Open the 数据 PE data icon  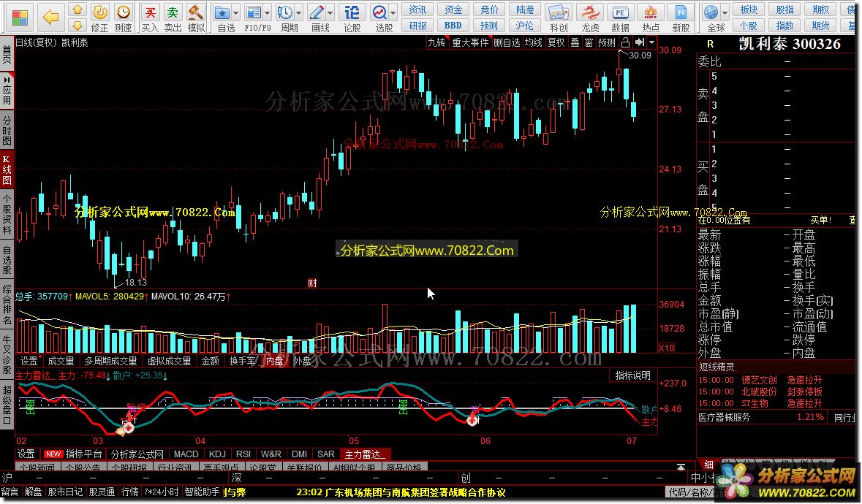(x=621, y=12)
